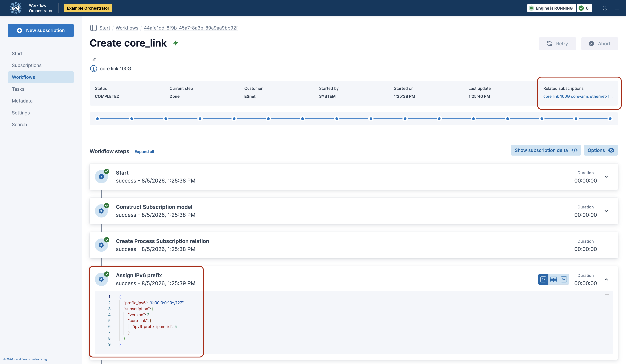Select Workflows in the sidebar
Viewport: 626px width, 364px height.
tap(41, 77)
